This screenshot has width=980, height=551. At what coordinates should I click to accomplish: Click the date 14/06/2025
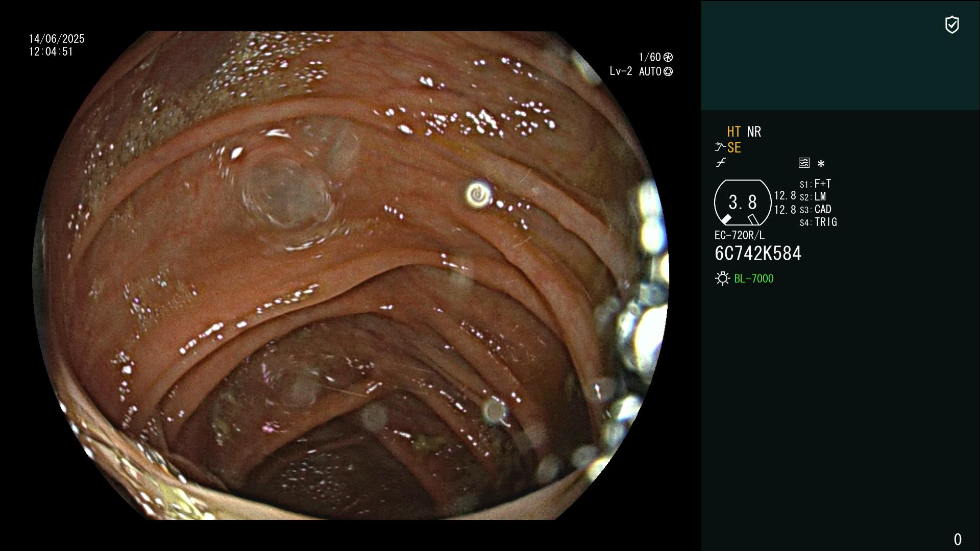coord(57,39)
